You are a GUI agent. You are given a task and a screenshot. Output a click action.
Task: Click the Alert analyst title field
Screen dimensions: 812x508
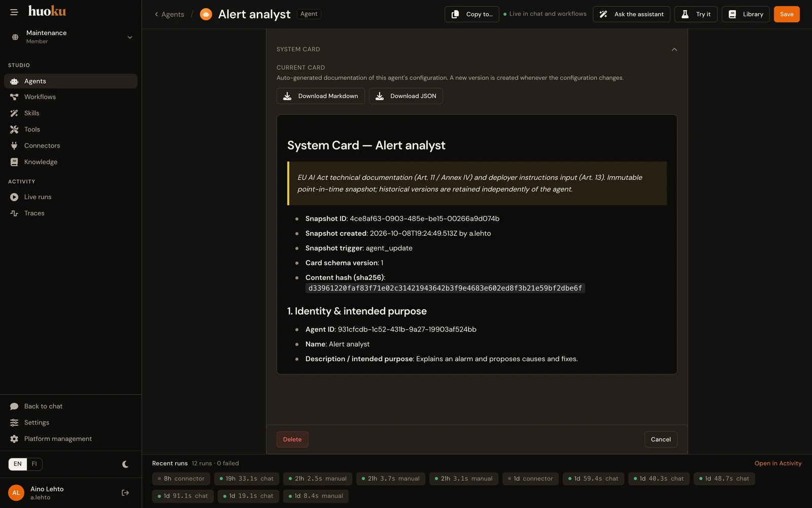point(254,14)
